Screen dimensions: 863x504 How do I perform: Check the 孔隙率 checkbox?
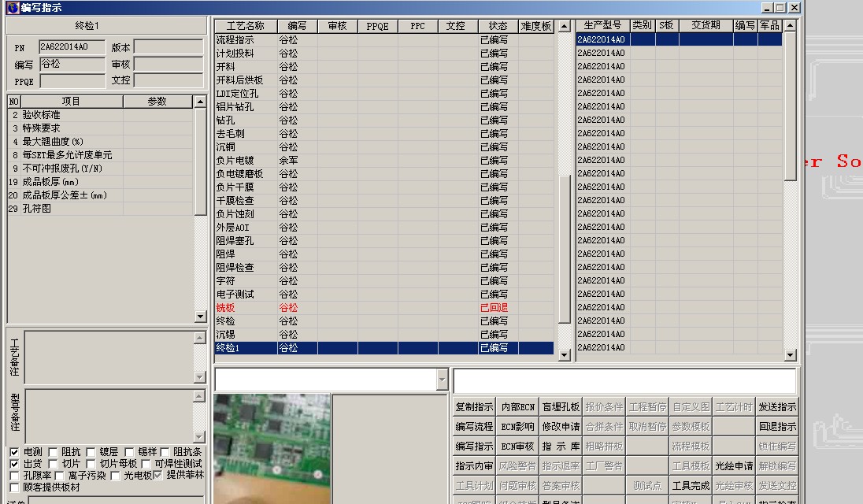pyautogui.click(x=14, y=476)
